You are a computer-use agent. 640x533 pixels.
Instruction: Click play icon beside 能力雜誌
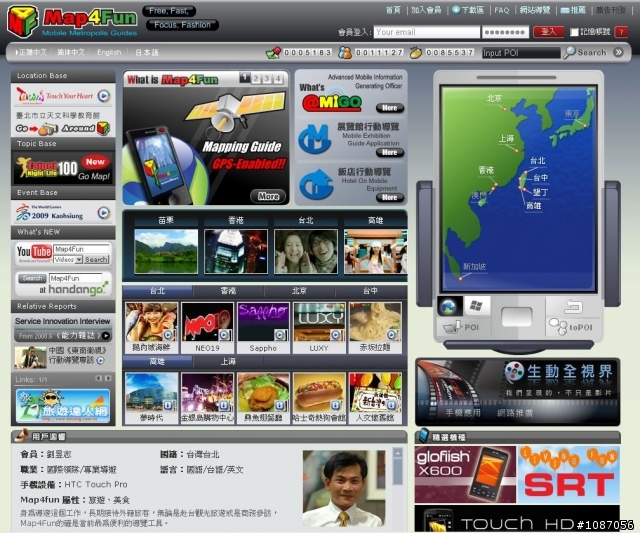[106, 335]
